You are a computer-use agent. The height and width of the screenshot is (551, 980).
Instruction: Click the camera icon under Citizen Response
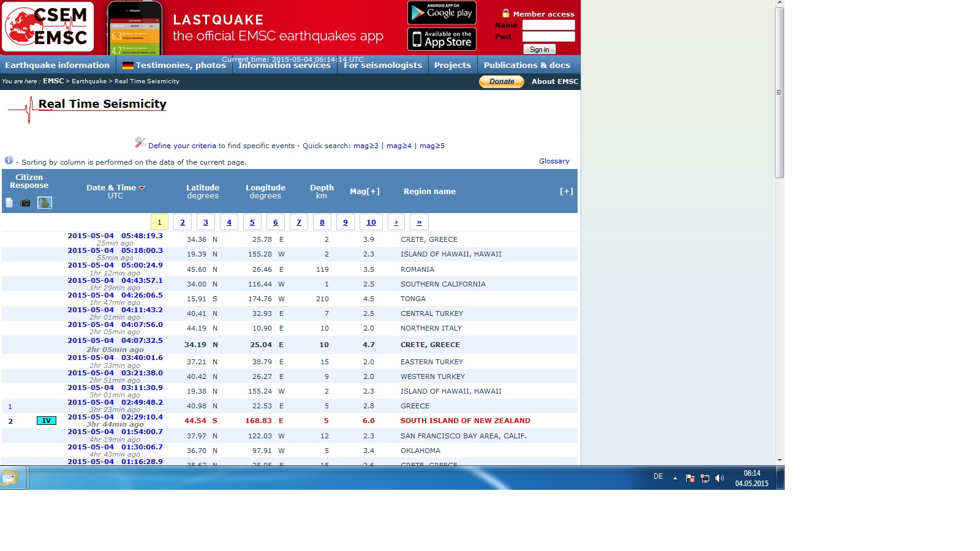click(x=25, y=203)
